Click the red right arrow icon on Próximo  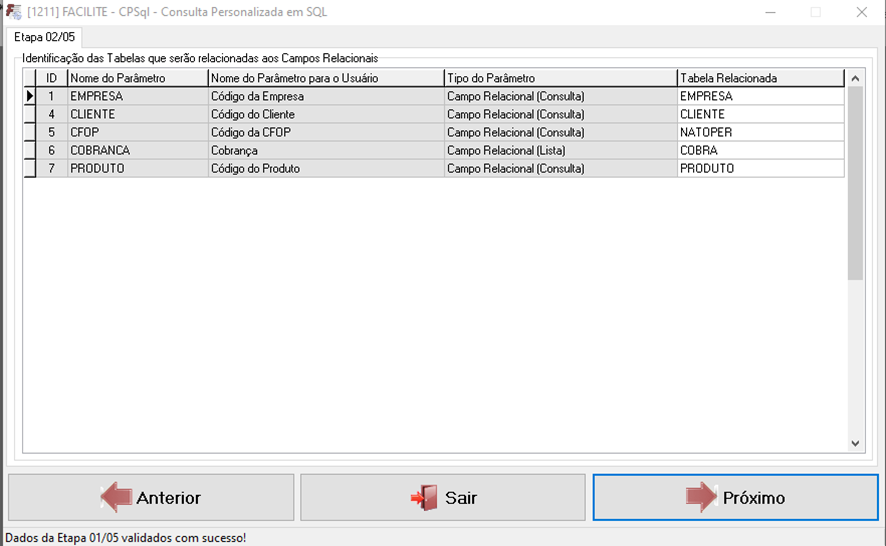click(x=701, y=498)
